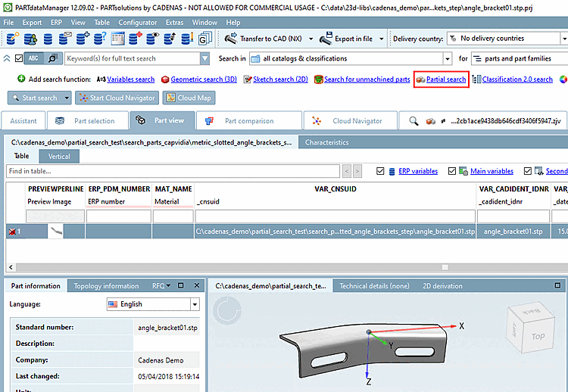Click green plus Add search function icon
Viewport: 568px width, 392px height.
[21, 79]
